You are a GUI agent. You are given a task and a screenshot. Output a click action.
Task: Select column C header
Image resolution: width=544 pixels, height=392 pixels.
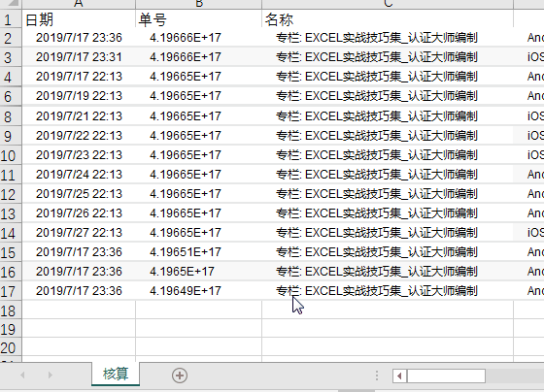[x=388, y=4]
